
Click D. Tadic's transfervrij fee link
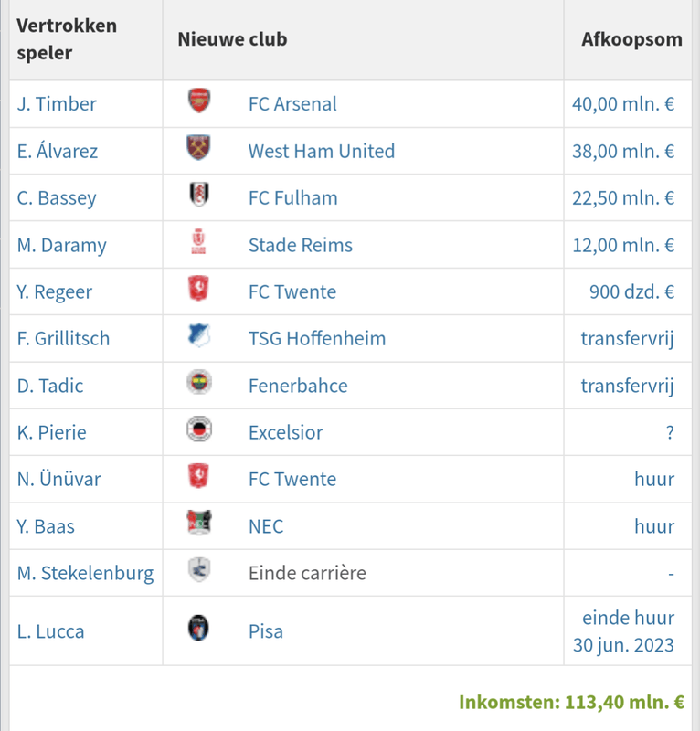coord(627,386)
